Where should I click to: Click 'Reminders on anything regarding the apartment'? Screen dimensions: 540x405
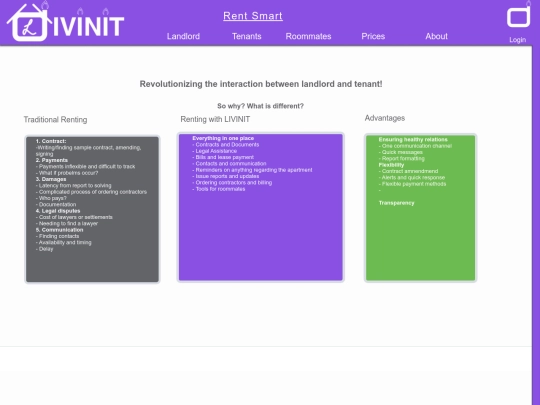coord(252,170)
